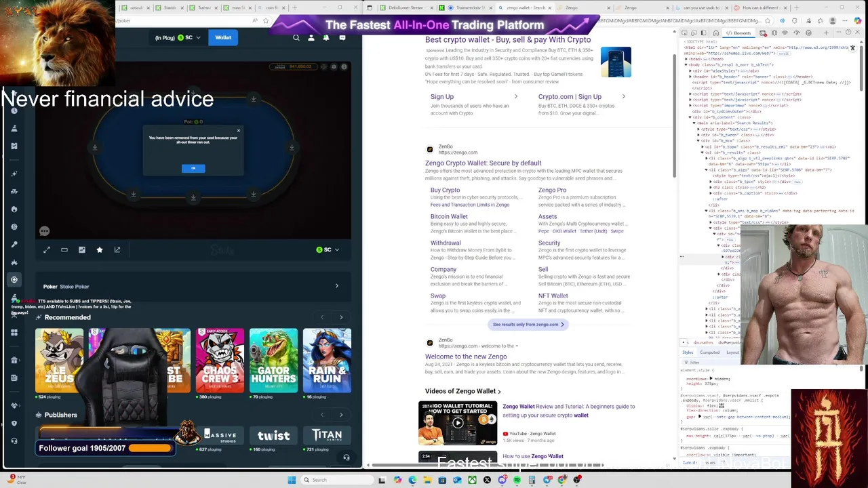
Task: Favorite the poker game with star icon
Action: [x=100, y=250]
